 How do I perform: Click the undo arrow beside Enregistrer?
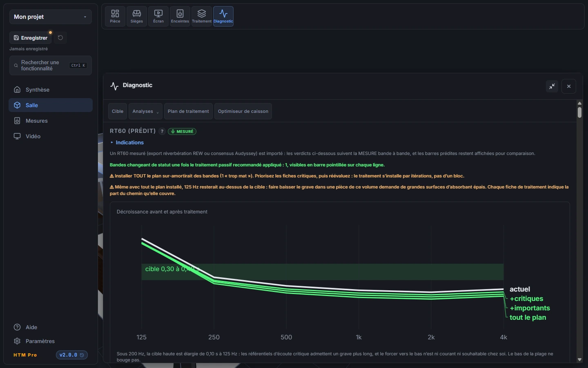[60, 38]
